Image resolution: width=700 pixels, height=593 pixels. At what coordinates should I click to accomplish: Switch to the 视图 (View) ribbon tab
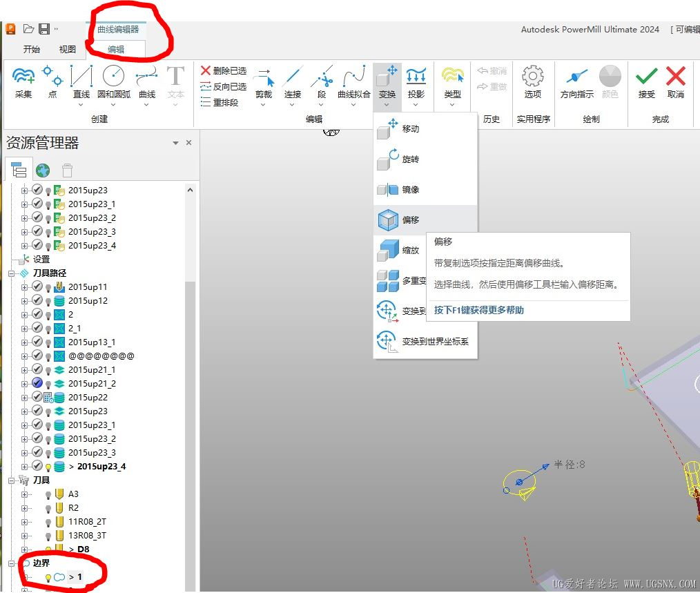[68, 49]
